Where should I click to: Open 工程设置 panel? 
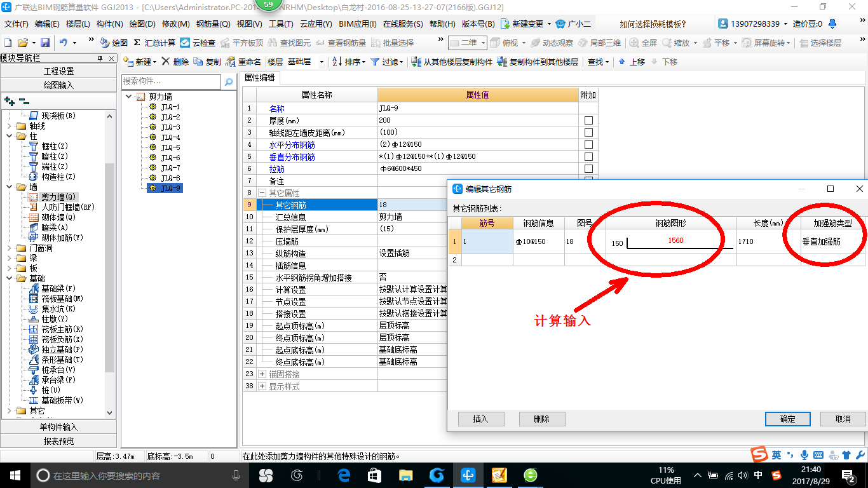click(x=58, y=71)
